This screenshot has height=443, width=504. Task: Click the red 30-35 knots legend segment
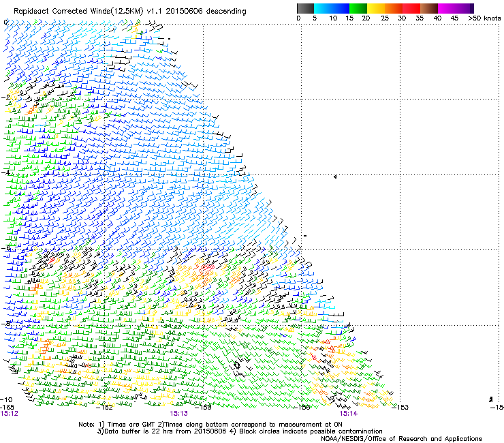point(411,8)
